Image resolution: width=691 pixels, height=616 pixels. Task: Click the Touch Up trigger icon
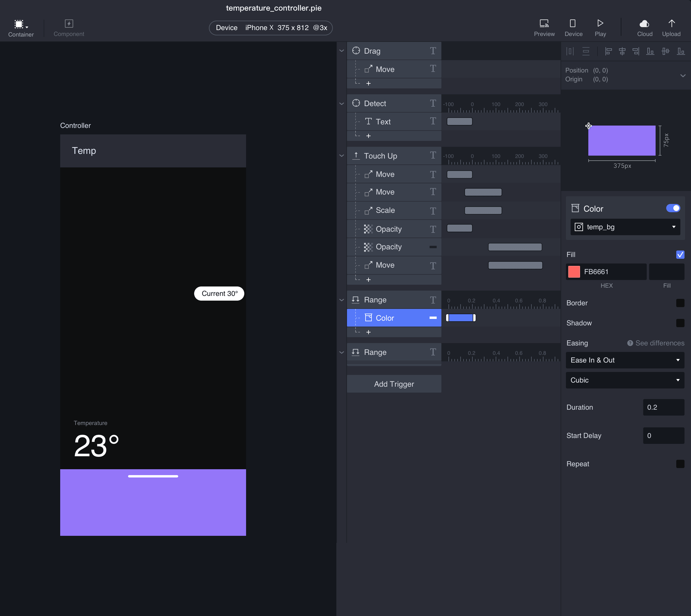click(x=356, y=156)
